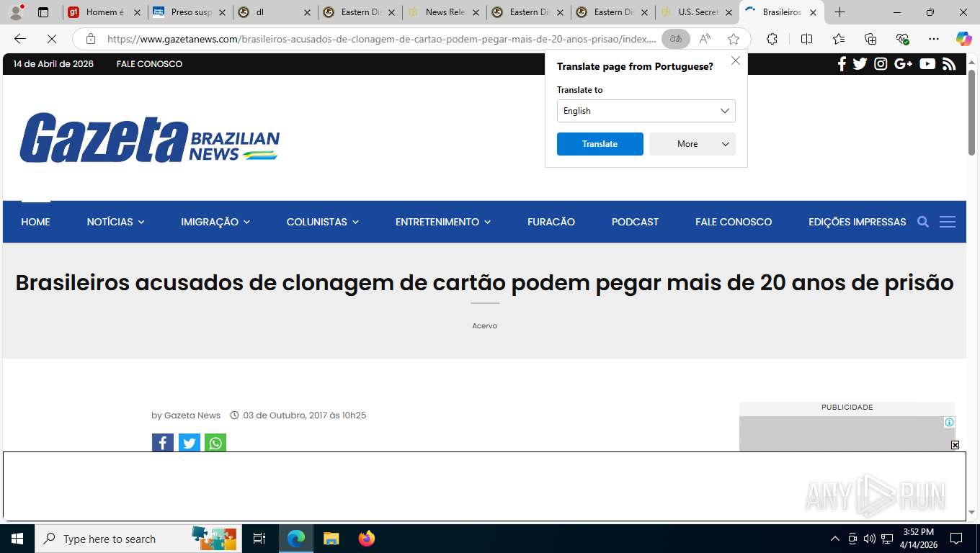Open FURACÃO navigation item
This screenshot has width=980, height=553.
tap(551, 222)
